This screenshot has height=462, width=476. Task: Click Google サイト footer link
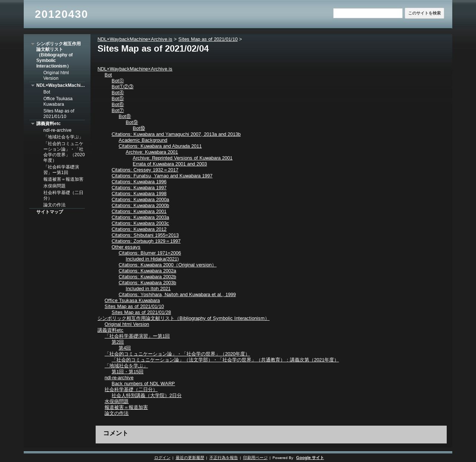tap(310, 458)
